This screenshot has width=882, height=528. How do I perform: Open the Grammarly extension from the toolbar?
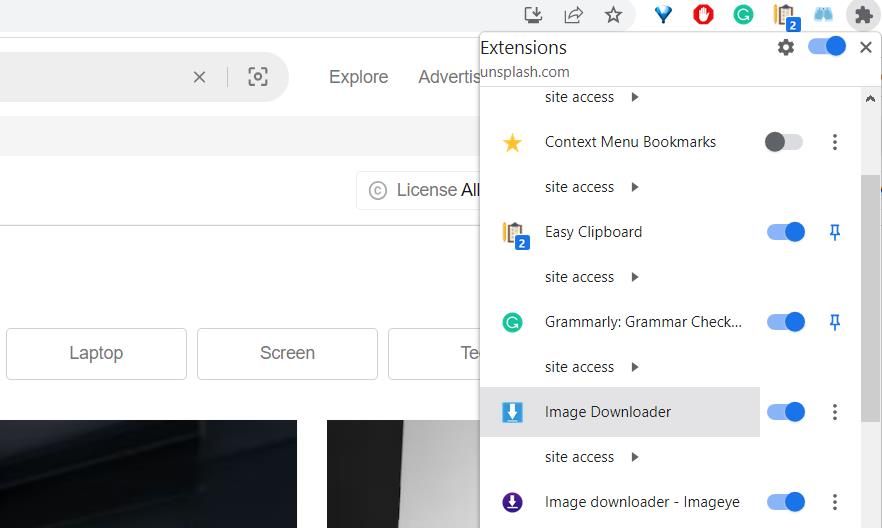(x=743, y=15)
